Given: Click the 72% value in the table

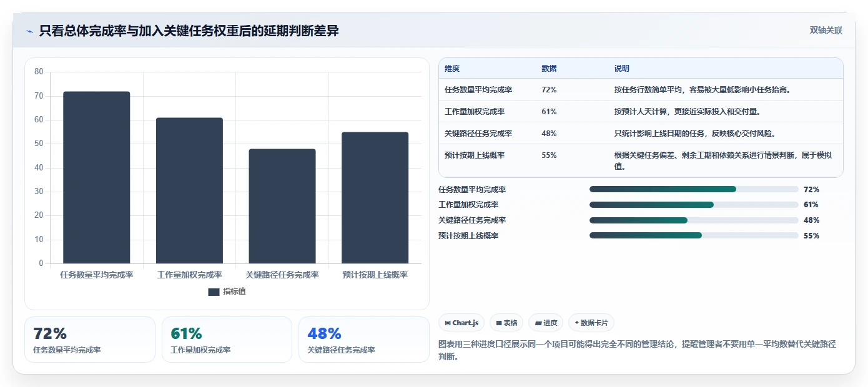Looking at the screenshot, I should [549, 90].
